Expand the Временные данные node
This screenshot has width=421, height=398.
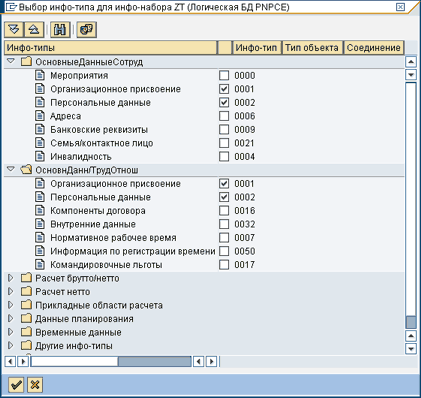(11, 332)
